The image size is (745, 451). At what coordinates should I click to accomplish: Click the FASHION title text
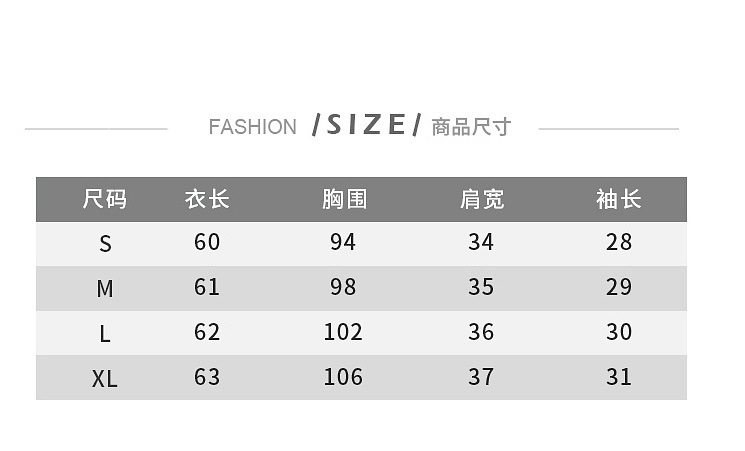click(252, 127)
